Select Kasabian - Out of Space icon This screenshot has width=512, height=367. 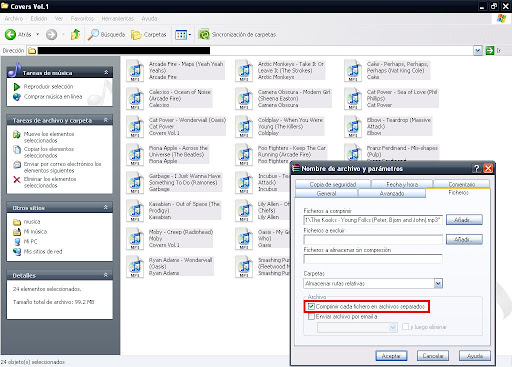(135, 211)
